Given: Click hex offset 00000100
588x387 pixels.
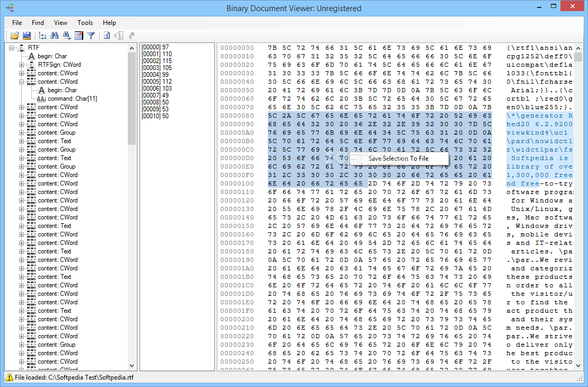Looking at the screenshot, I should pos(237,183).
